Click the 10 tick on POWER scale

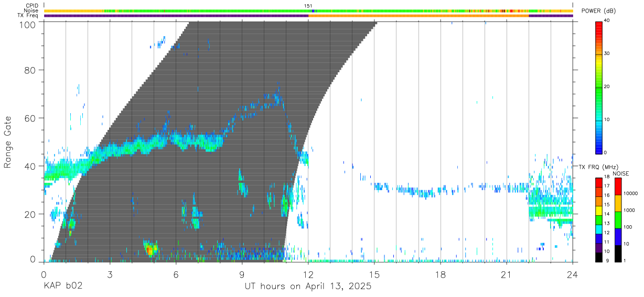click(607, 119)
